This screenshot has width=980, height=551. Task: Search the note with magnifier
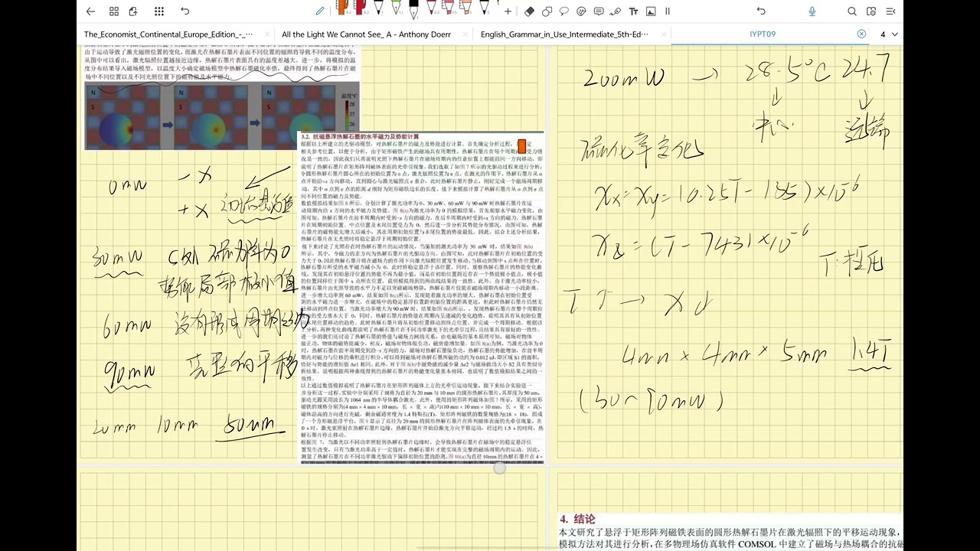click(x=852, y=11)
